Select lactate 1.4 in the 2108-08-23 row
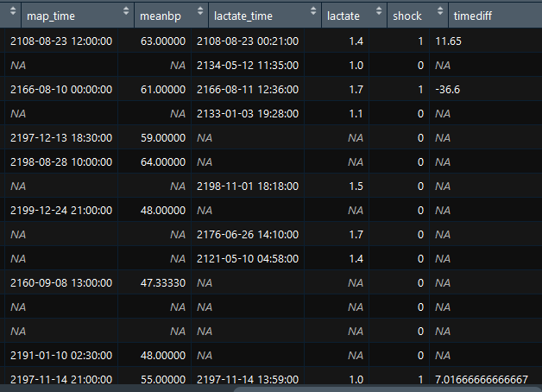The width and height of the screenshot is (542, 392). (x=356, y=41)
